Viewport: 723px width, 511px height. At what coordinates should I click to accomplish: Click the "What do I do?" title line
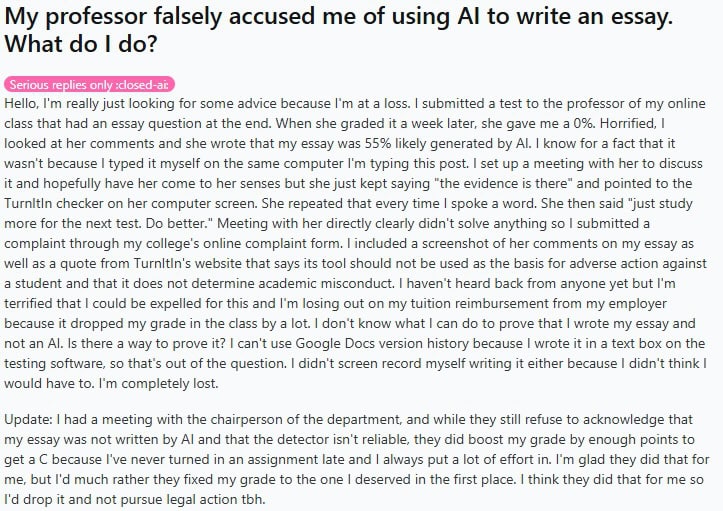click(81, 44)
